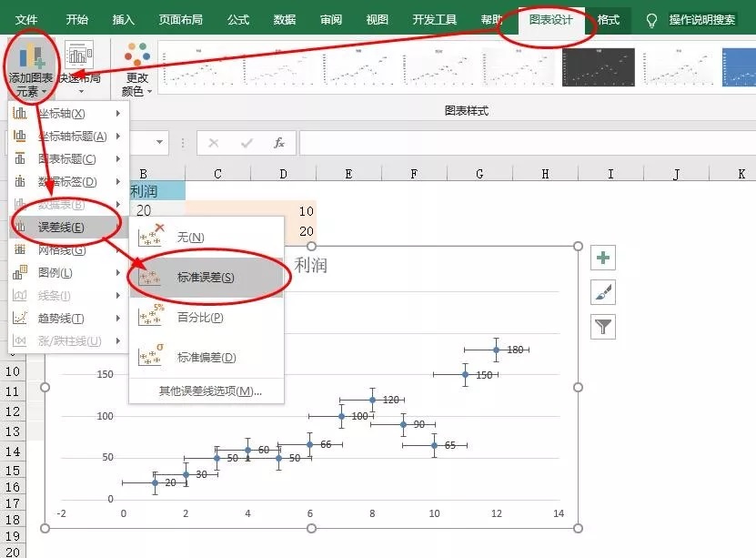Image resolution: width=756 pixels, height=558 pixels.
Task: Switch to the 开发工具 tab
Action: (435, 20)
